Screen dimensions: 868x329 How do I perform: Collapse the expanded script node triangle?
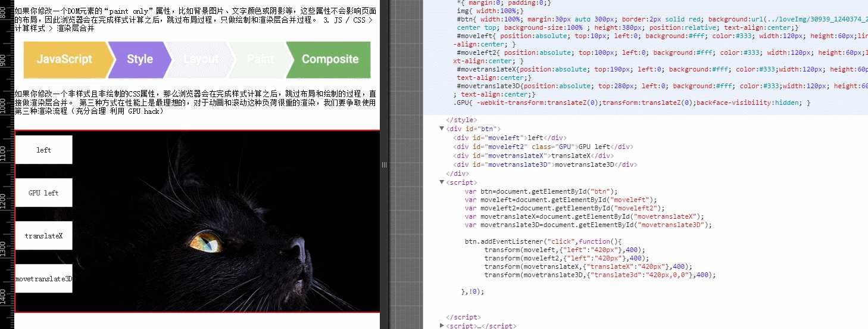(x=441, y=182)
